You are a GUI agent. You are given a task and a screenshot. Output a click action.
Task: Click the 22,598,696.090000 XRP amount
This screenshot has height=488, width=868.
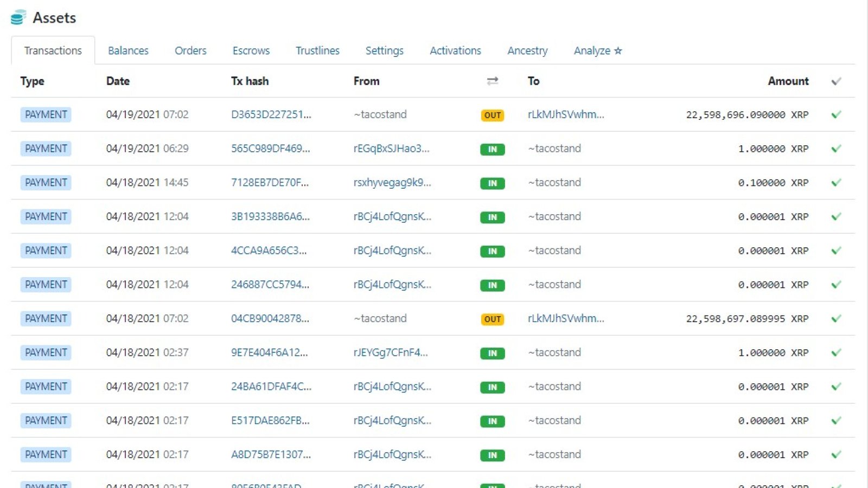(x=747, y=115)
